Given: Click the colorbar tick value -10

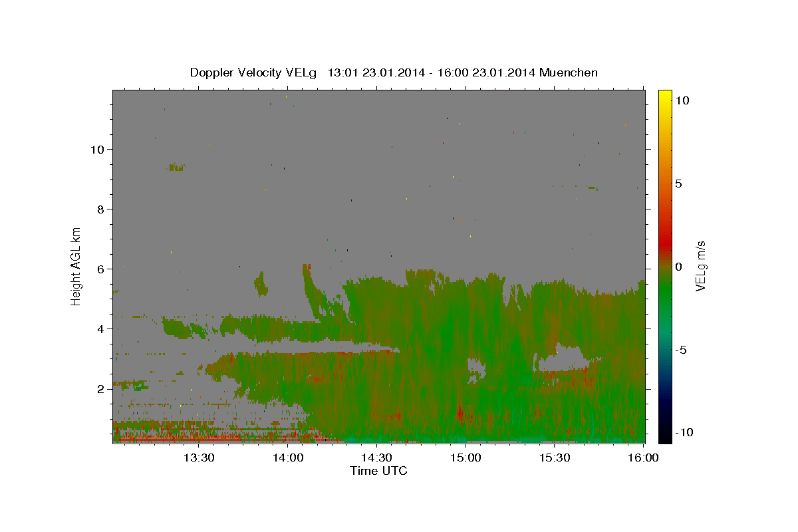Looking at the screenshot, I should click(684, 432).
